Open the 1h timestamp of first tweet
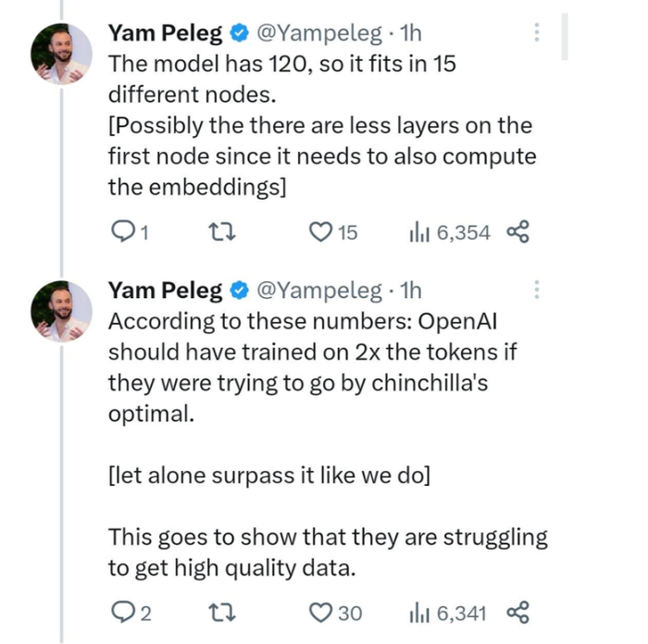648x644 pixels. tap(410, 34)
